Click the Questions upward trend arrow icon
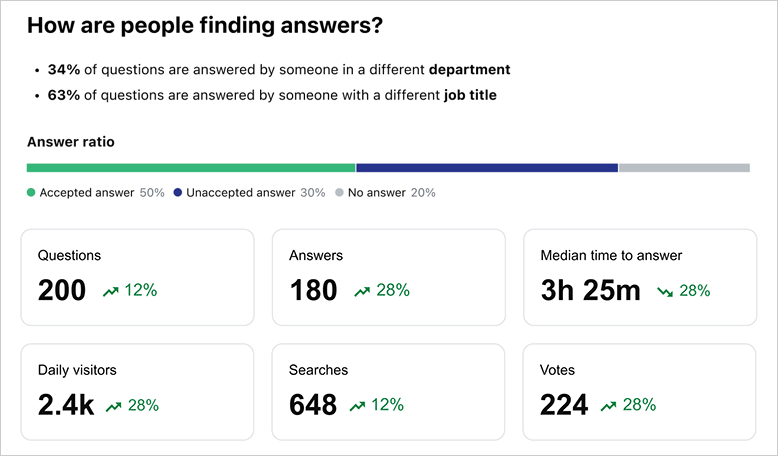The height and width of the screenshot is (456, 778). [x=110, y=291]
